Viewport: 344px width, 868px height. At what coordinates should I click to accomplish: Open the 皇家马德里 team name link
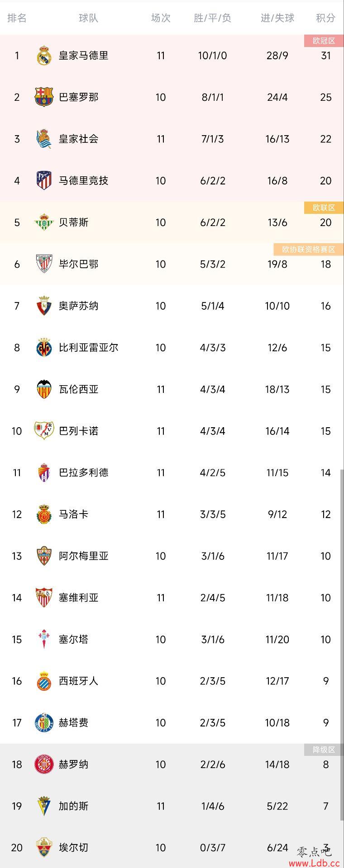[84, 56]
